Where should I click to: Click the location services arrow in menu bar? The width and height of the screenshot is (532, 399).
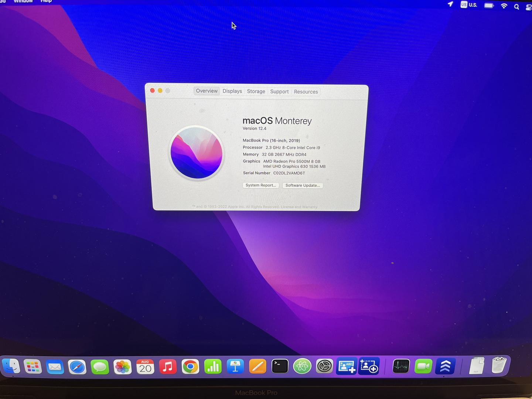click(450, 4)
